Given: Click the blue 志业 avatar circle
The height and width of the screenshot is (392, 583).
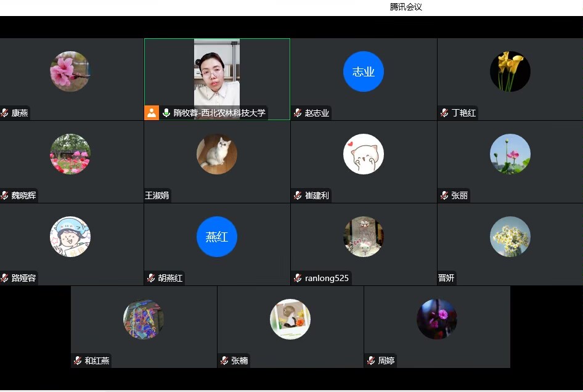Looking at the screenshot, I should click(x=364, y=71).
